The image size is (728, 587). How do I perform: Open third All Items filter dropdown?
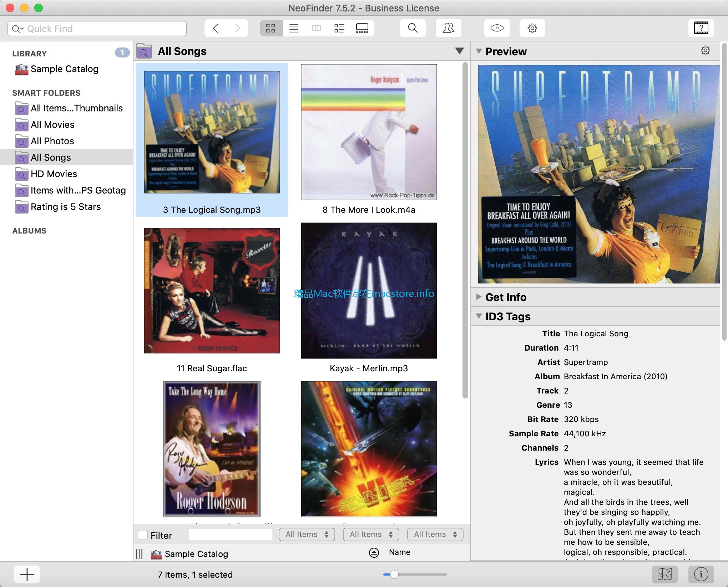click(435, 535)
